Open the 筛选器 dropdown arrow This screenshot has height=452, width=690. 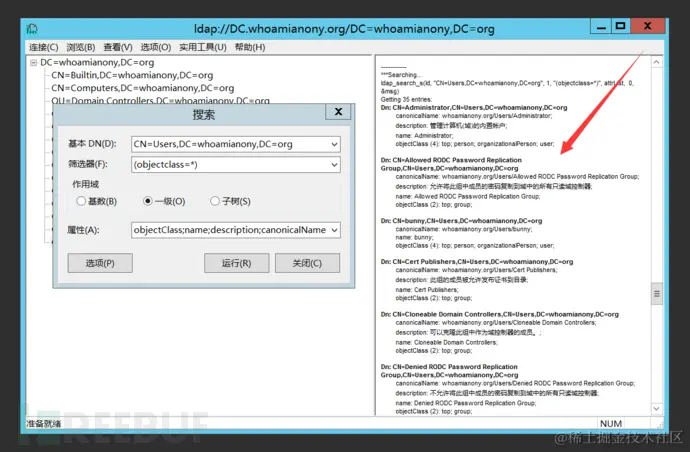(334, 165)
